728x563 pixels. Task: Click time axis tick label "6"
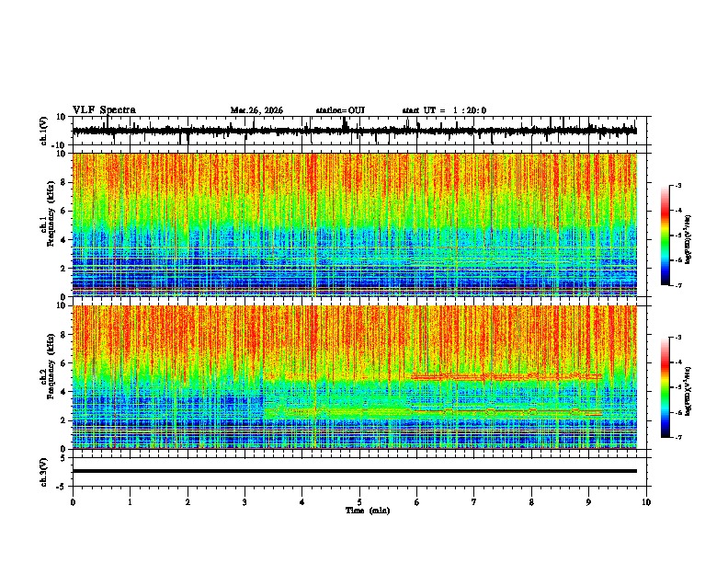(x=417, y=502)
